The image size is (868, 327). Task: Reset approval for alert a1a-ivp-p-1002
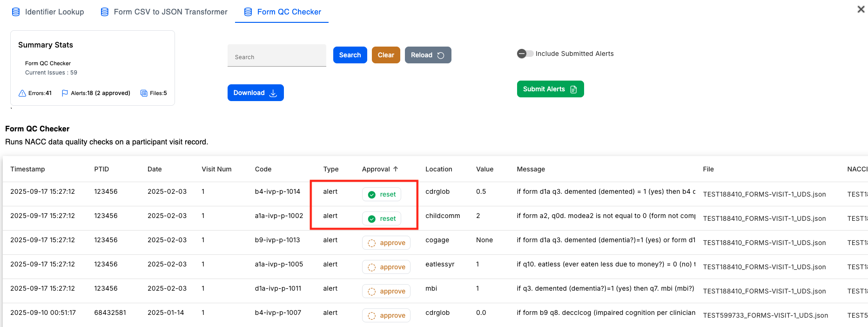pos(382,218)
